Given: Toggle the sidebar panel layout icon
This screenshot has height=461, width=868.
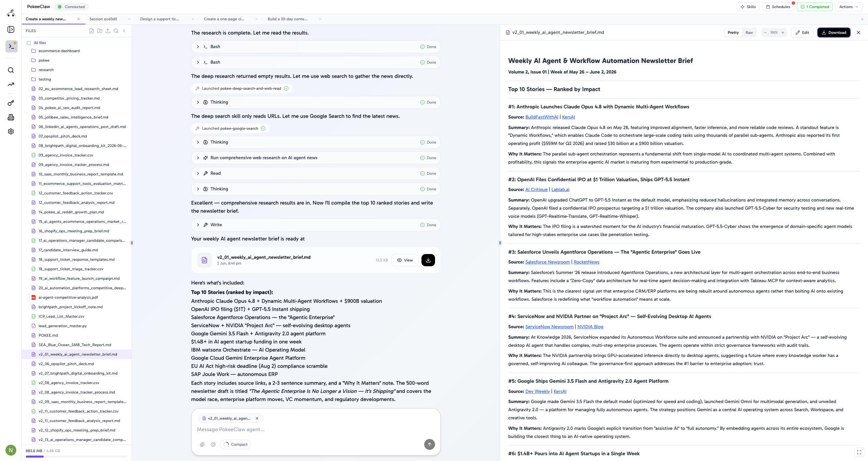Looking at the screenshot, I should [11, 29].
